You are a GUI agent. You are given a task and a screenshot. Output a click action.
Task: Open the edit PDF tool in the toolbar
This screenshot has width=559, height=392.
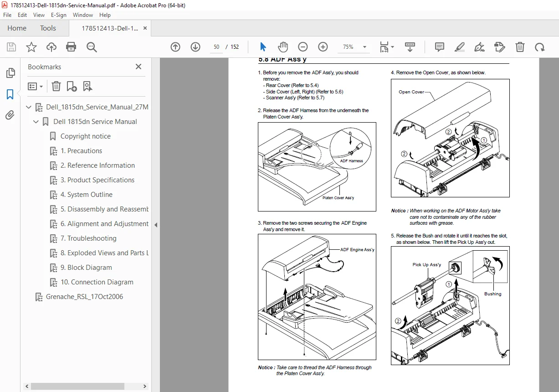[x=500, y=47]
